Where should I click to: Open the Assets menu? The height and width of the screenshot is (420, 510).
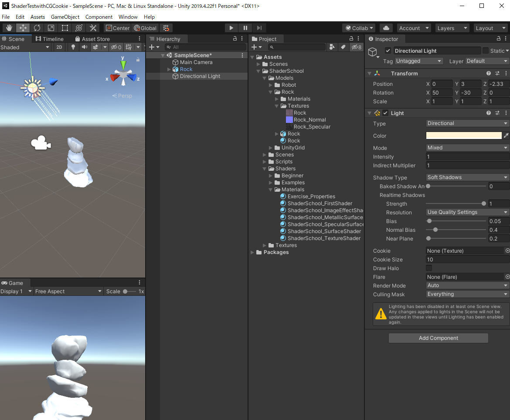[x=38, y=17]
